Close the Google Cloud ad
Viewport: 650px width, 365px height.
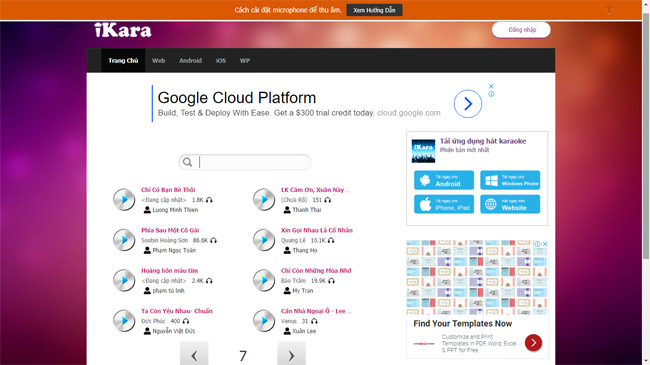(x=491, y=86)
